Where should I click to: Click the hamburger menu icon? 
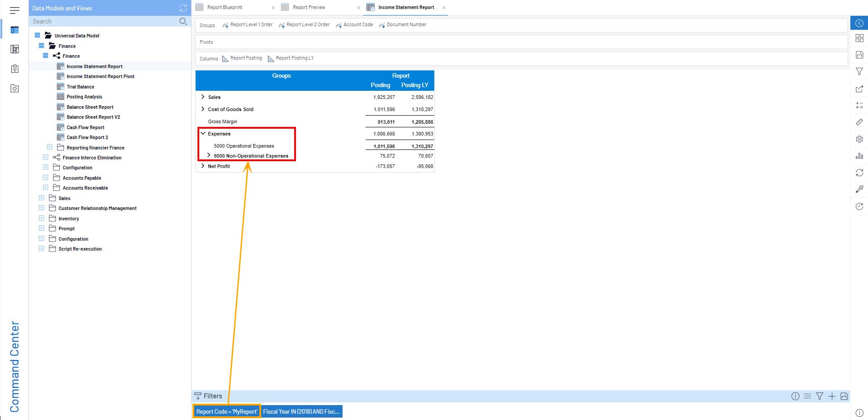tap(14, 10)
